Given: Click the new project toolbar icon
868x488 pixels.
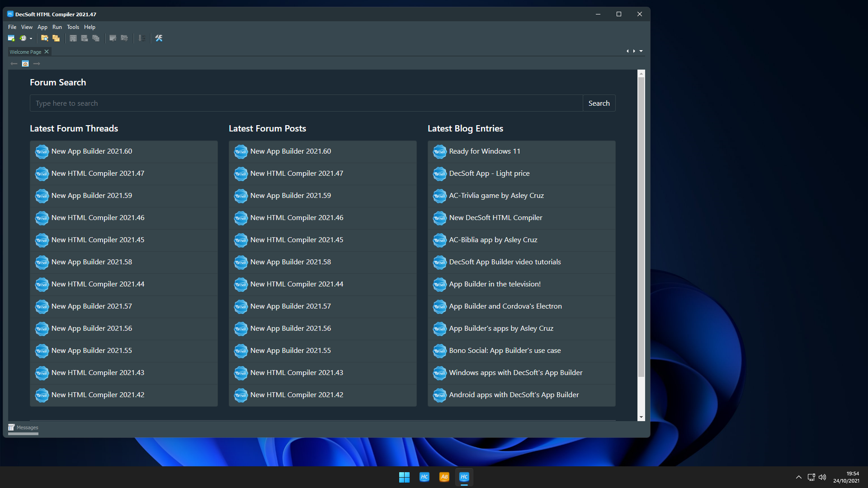Looking at the screenshot, I should [x=11, y=38].
